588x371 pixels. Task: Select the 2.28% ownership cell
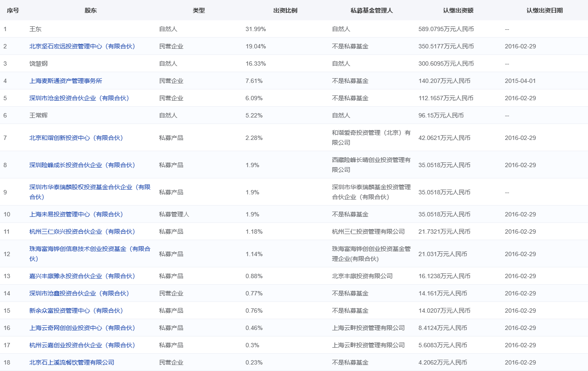[x=254, y=138]
